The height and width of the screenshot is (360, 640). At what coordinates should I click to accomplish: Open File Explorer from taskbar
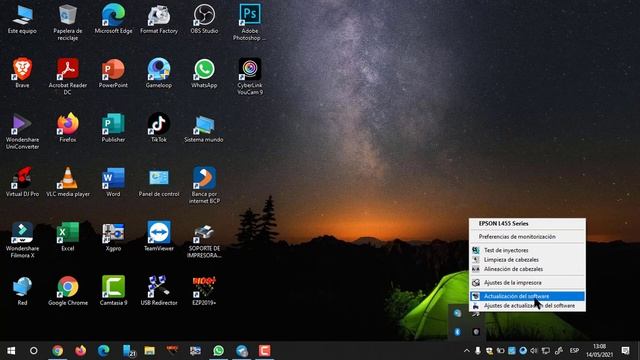click(x=149, y=351)
